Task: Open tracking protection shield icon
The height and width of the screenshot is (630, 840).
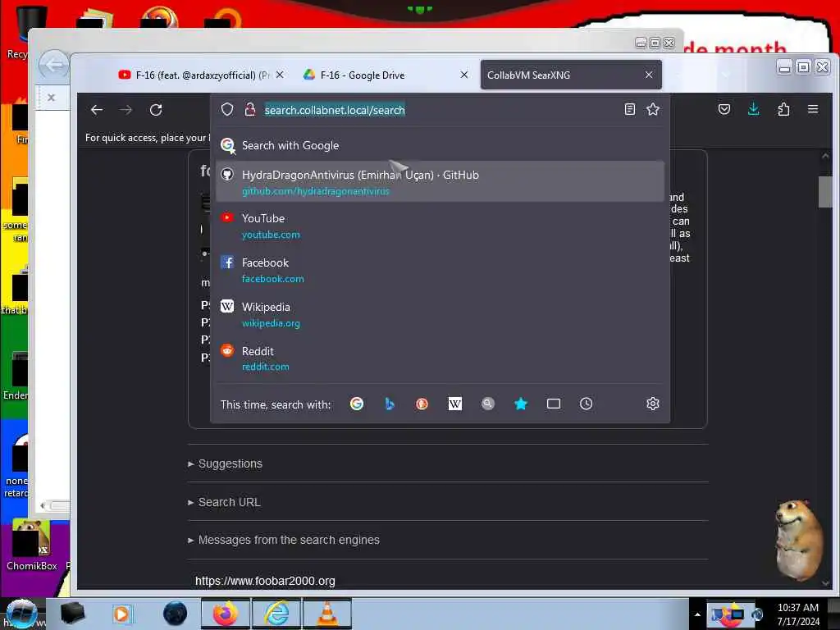Action: 227,109
